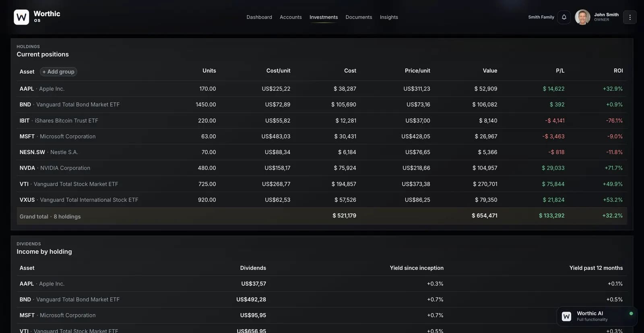Select the BND Vanguard Total Bond holdings row

click(x=322, y=105)
